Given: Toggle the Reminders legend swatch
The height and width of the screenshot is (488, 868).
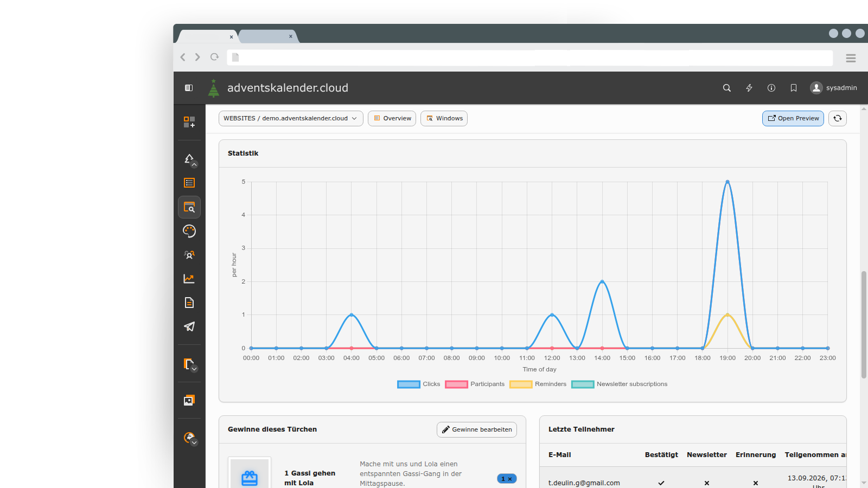Looking at the screenshot, I should coord(521,384).
